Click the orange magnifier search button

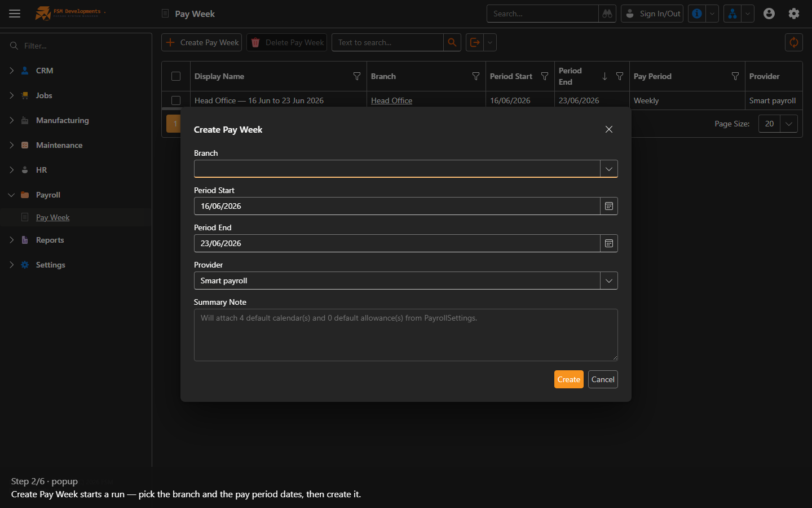pos(452,42)
